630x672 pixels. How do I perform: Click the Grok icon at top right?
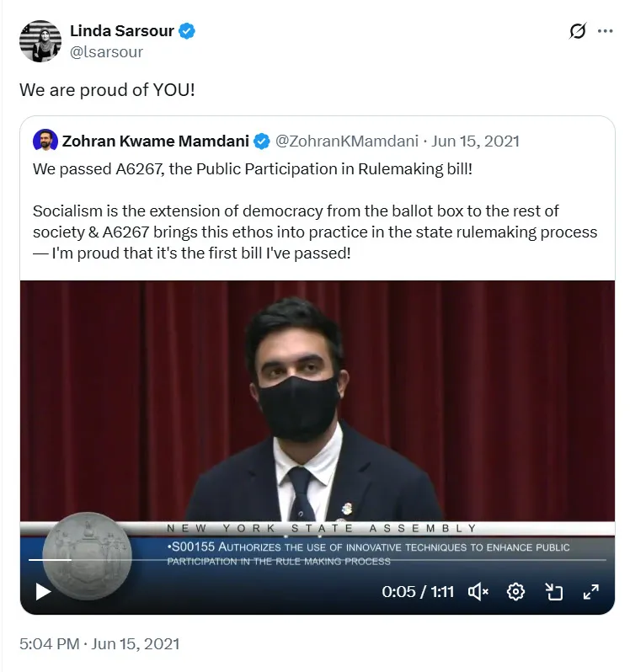pos(577,32)
